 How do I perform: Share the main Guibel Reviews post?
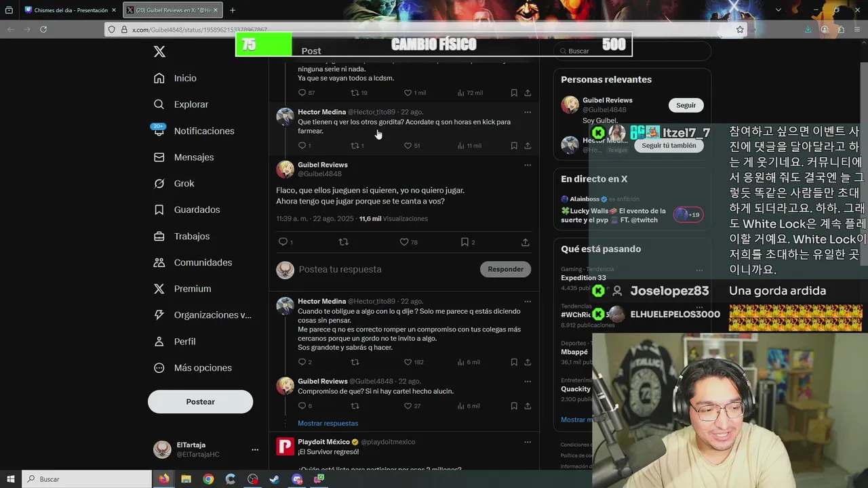[x=526, y=242]
